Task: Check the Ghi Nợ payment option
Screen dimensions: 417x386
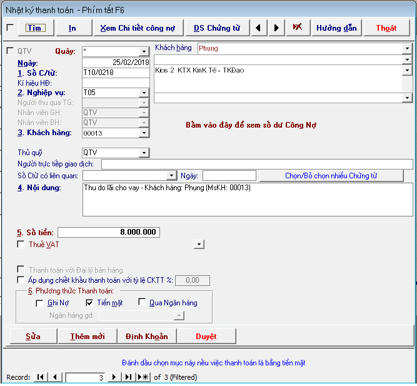Action: pos(39,303)
